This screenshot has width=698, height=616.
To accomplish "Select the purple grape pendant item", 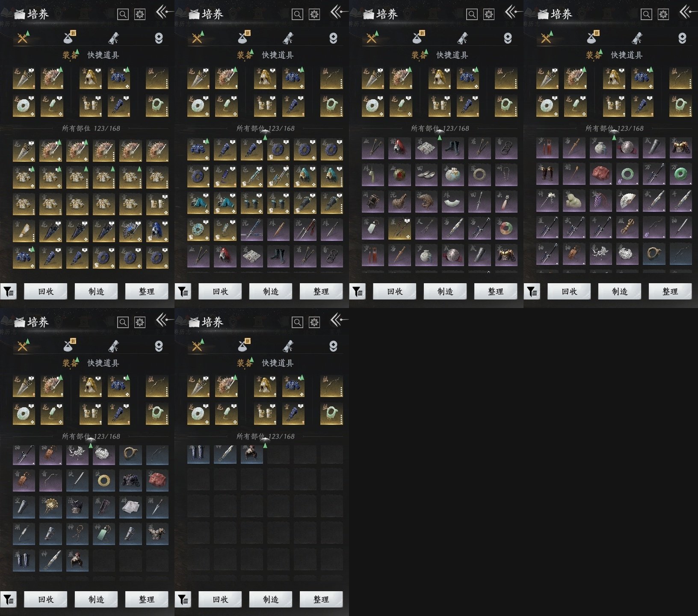I will [x=600, y=201].
